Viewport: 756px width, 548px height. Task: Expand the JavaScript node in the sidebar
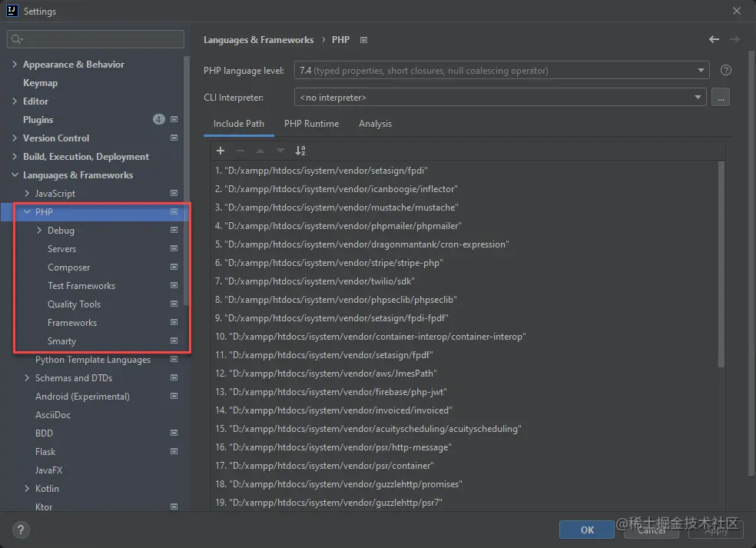[x=27, y=193]
